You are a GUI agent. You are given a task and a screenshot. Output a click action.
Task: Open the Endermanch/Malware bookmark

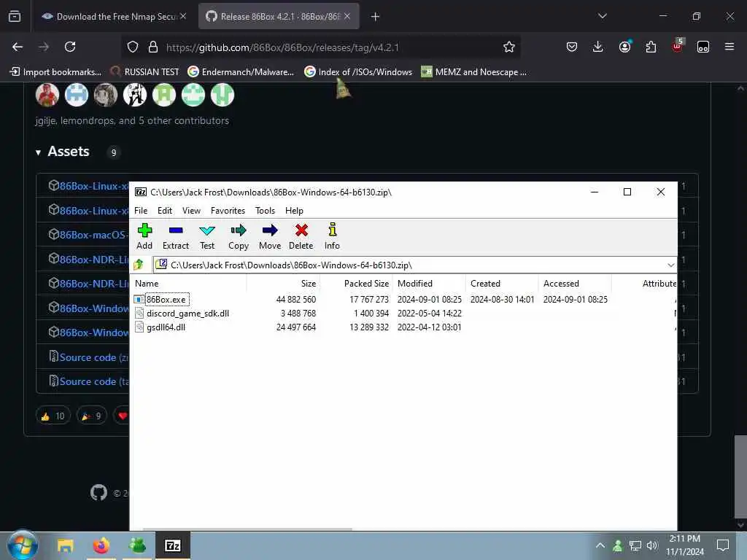[241, 72]
